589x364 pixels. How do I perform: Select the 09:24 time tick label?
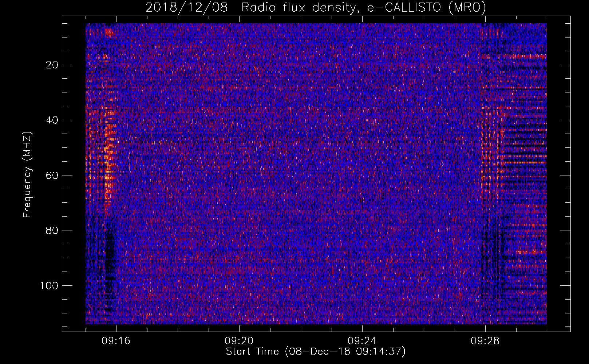click(362, 341)
